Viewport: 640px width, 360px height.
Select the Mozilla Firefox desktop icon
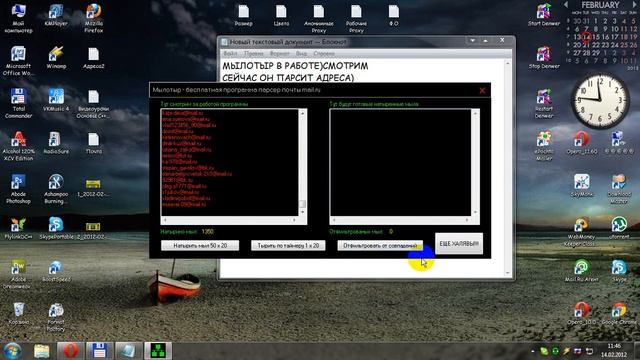[93, 18]
